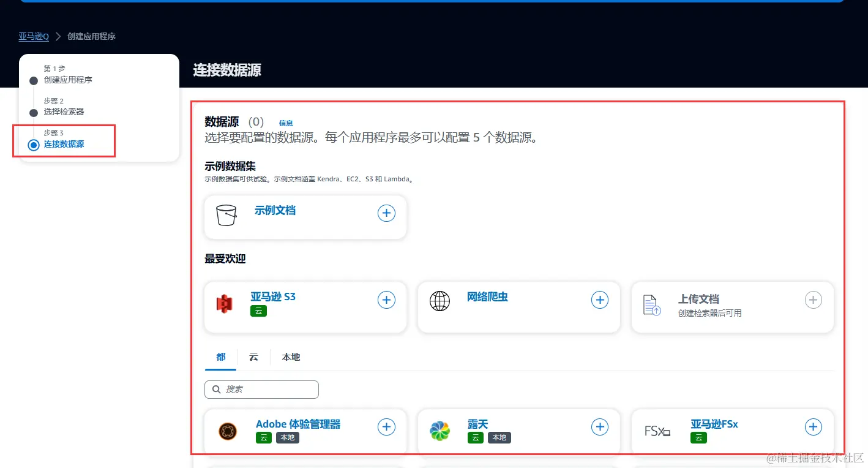This screenshot has width=868, height=468.
Task: Click the search magnifier icon
Action: tap(216, 389)
